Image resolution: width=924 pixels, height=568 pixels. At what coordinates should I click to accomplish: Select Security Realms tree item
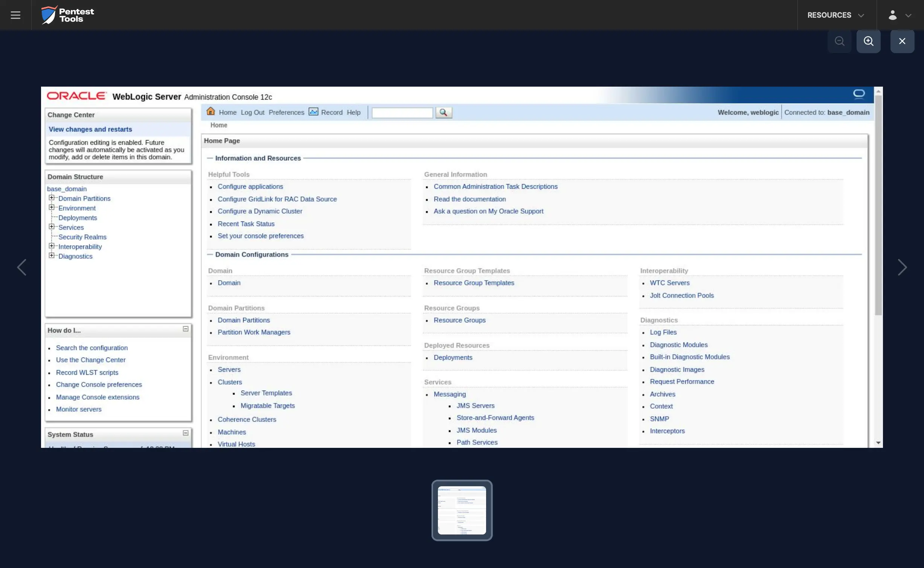pyautogui.click(x=82, y=237)
